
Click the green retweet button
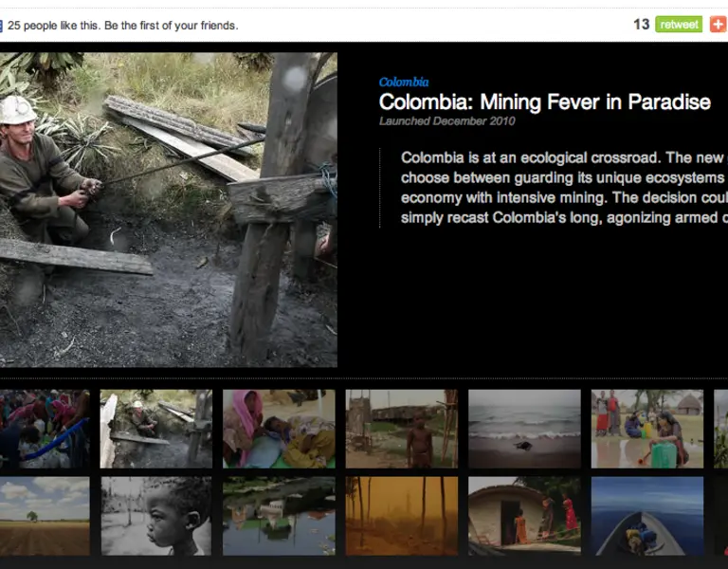pos(679,24)
